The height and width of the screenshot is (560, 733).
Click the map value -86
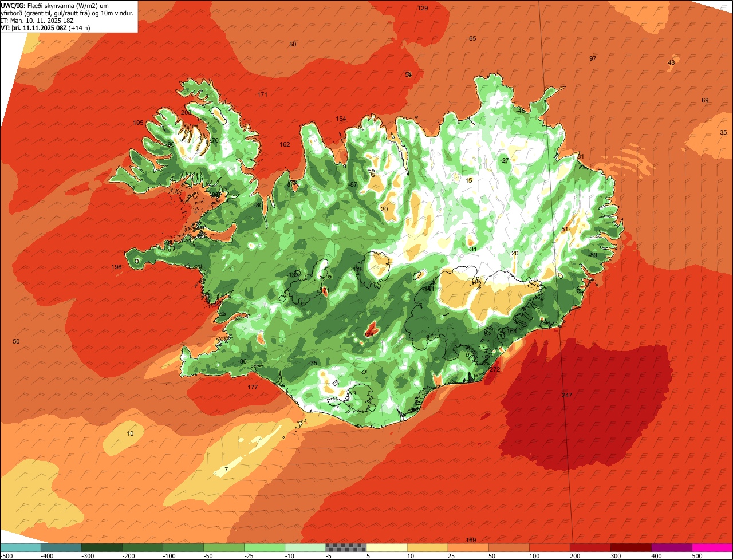tap(242, 361)
